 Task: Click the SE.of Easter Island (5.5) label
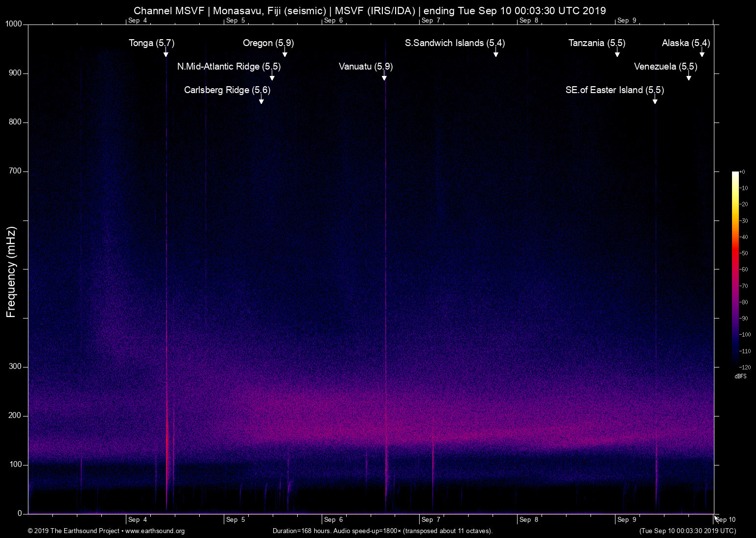[615, 90]
